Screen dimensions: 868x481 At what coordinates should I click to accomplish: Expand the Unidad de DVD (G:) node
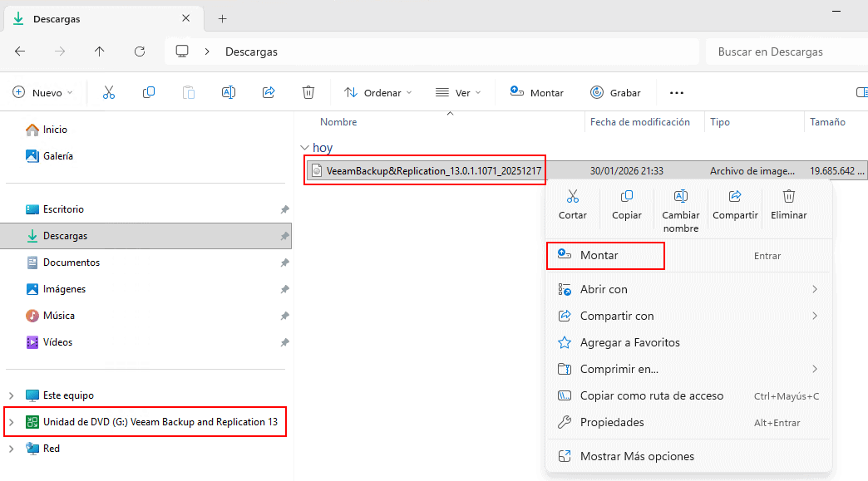11,422
